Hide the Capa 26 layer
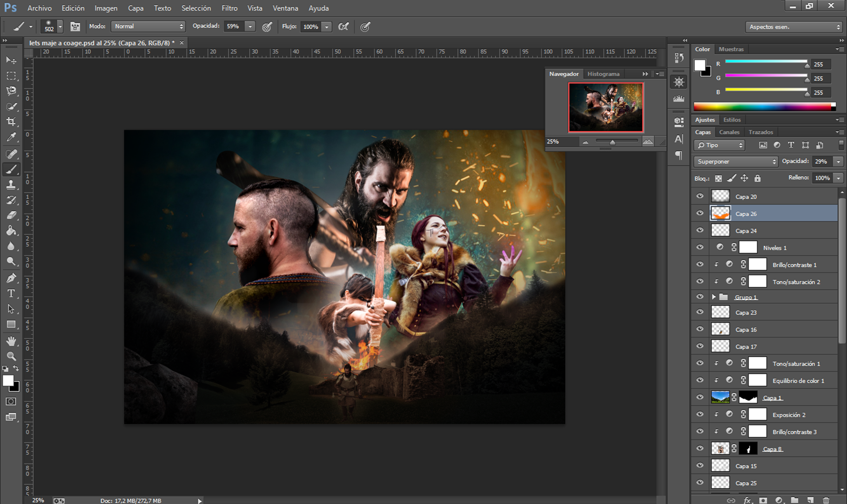847x504 pixels. tap(700, 213)
